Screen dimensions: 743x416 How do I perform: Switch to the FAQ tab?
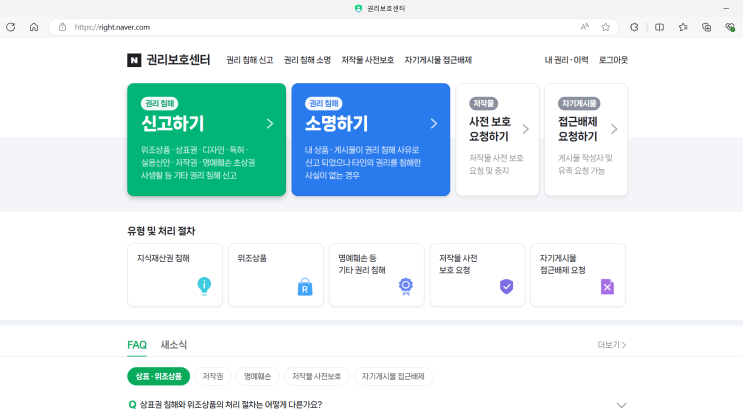(x=137, y=345)
